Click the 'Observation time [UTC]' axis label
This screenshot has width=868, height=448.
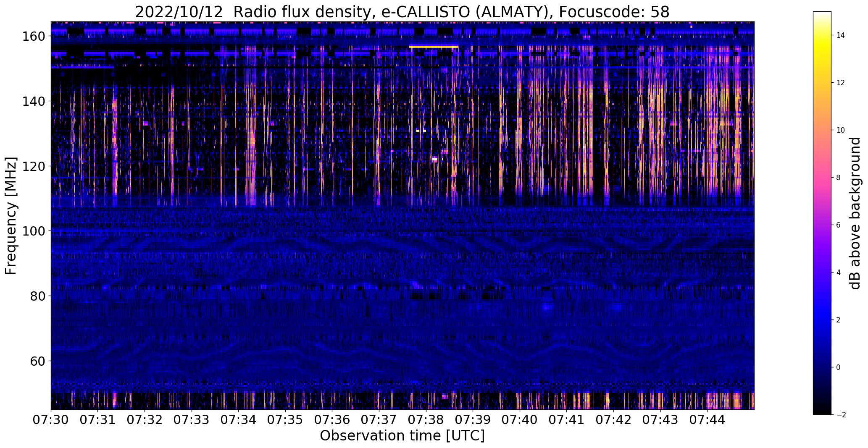point(402,436)
